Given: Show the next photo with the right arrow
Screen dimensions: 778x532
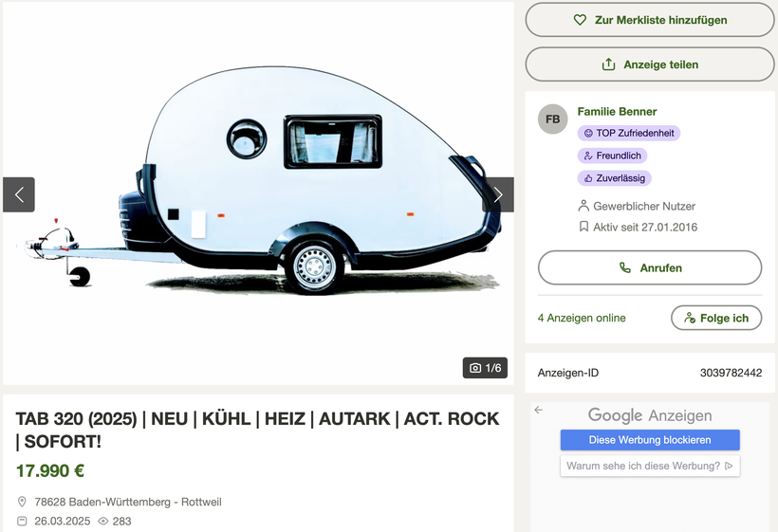Looking at the screenshot, I should pos(498,194).
